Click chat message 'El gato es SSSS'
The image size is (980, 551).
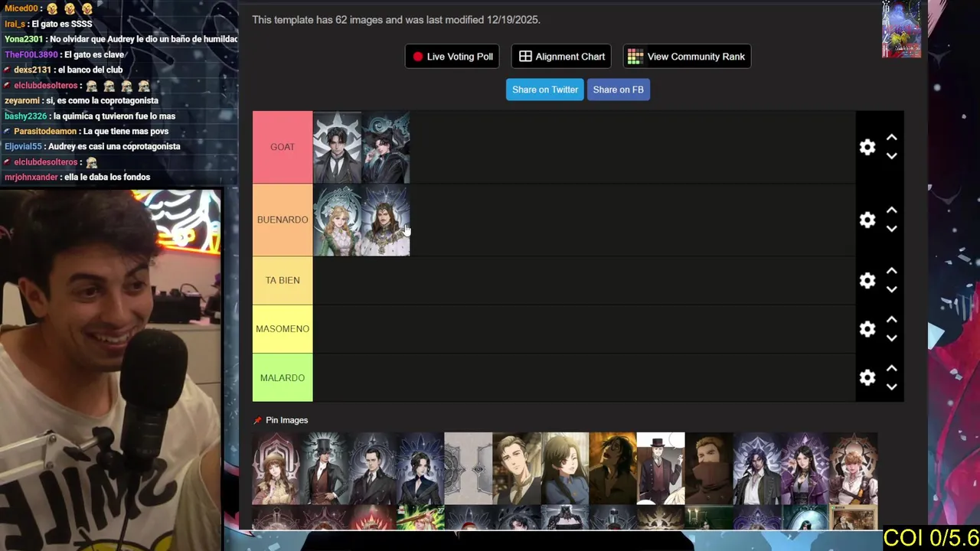(61, 24)
